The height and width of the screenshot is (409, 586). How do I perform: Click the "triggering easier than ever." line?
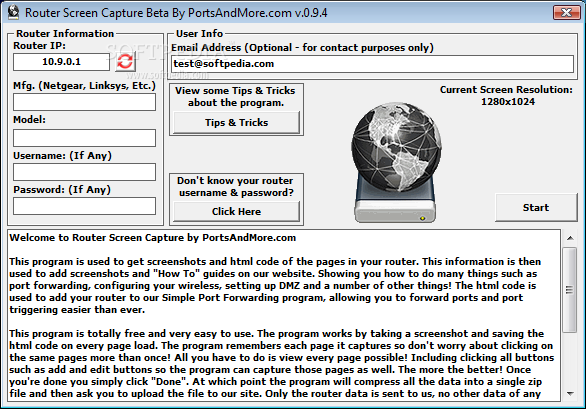[x=77, y=310]
